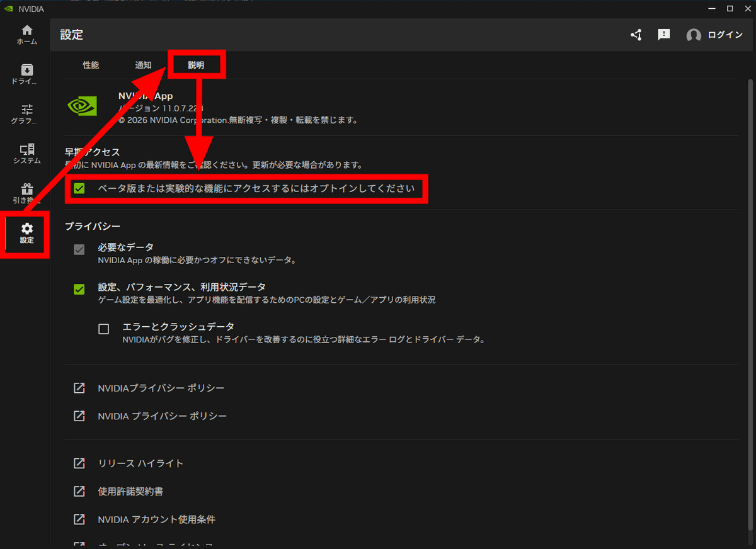Select the 説明 tab
The image size is (756, 549).
pos(196,65)
